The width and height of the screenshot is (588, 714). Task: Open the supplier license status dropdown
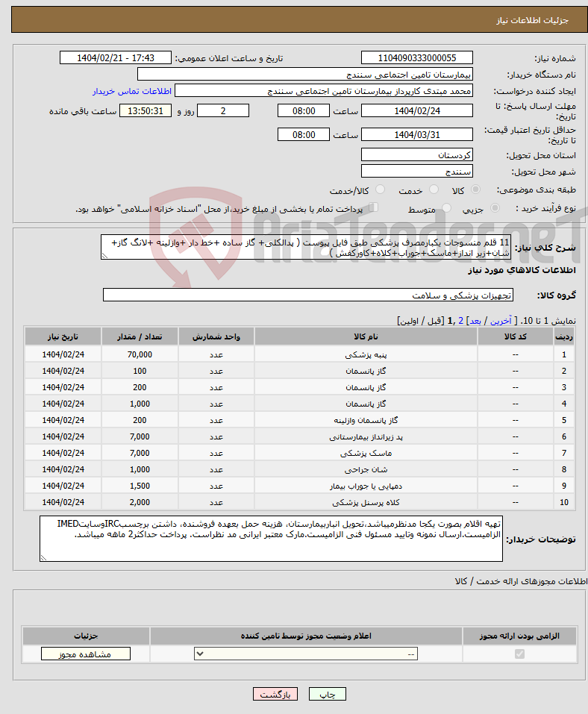[306, 654]
